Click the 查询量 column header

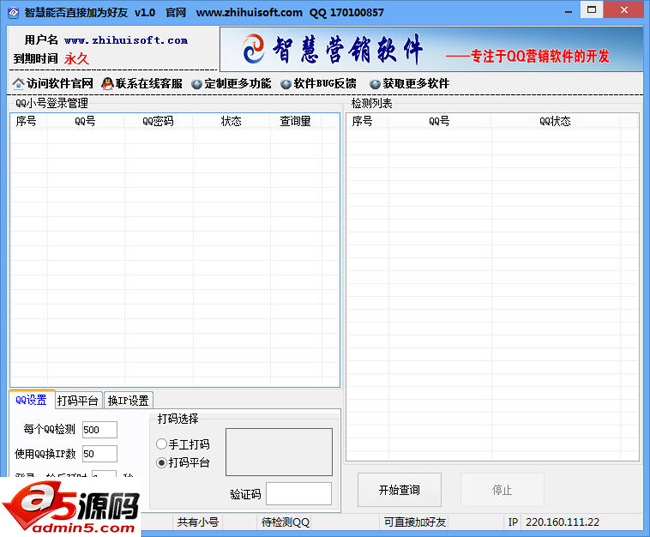click(295, 121)
